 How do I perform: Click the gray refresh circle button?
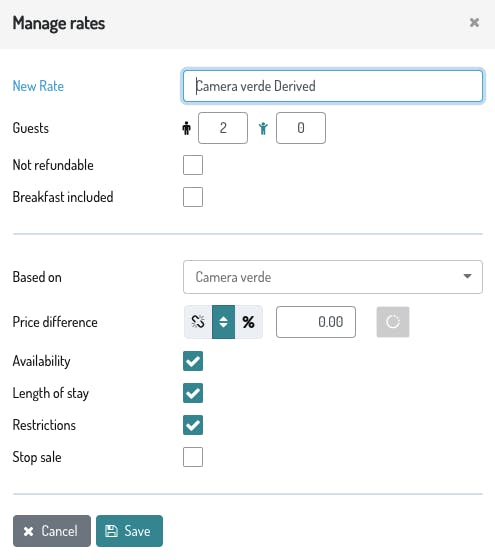point(393,322)
